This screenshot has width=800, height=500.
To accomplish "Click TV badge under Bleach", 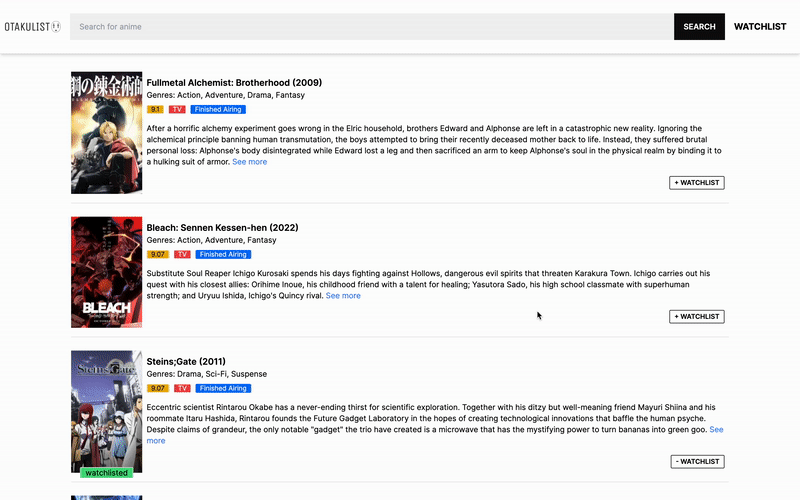I will pyautogui.click(x=182, y=254).
